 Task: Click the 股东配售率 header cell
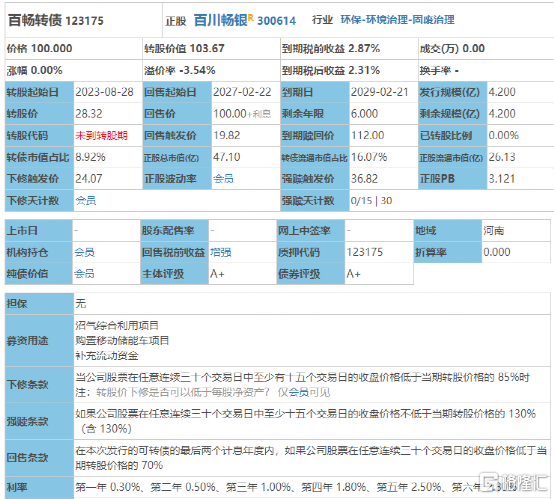[175, 231]
